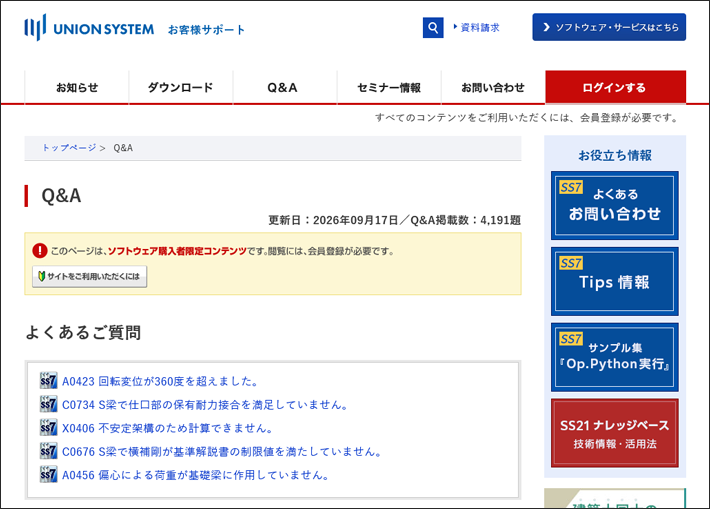Click the よくあるご質問 heading
Image resolution: width=710 pixels, height=509 pixels.
pos(83,332)
